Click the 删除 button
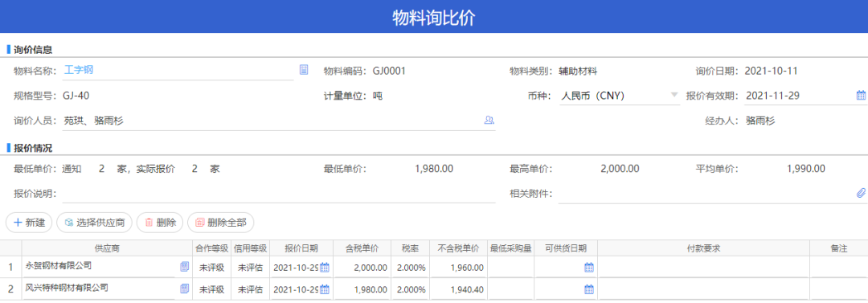 click(160, 223)
